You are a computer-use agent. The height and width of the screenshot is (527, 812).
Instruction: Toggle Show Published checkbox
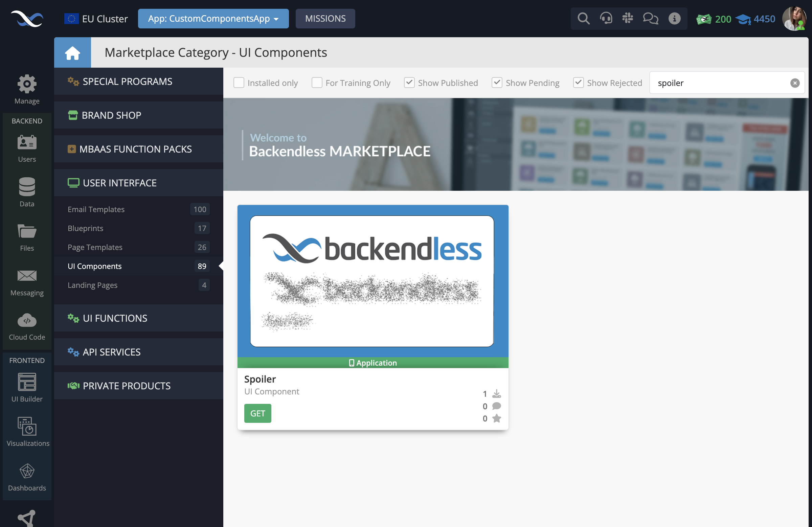[409, 82]
